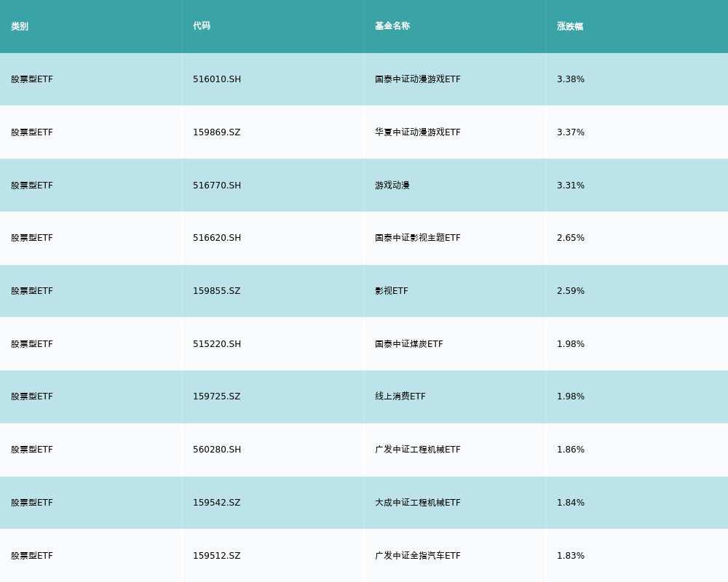Screen dimensions: 728x582
Task: Click fund name 国泰中证影视主题ETF
Action: 418,238
